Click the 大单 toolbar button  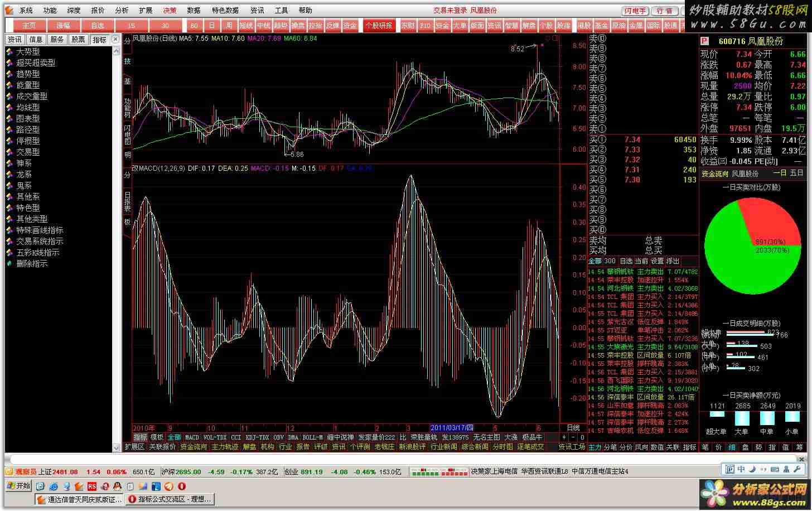click(460, 25)
